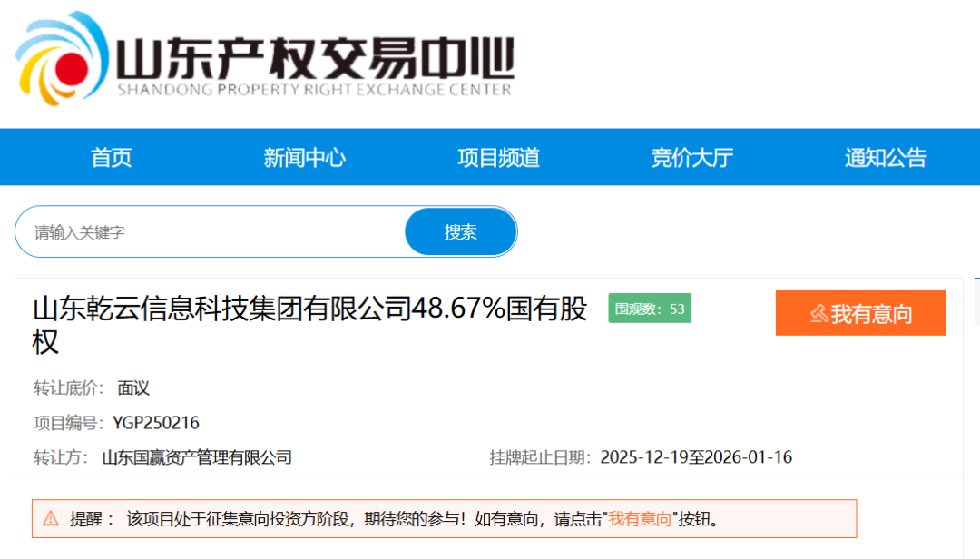View 通知公告 announcements
The height and width of the screenshot is (559, 980).
coord(885,157)
